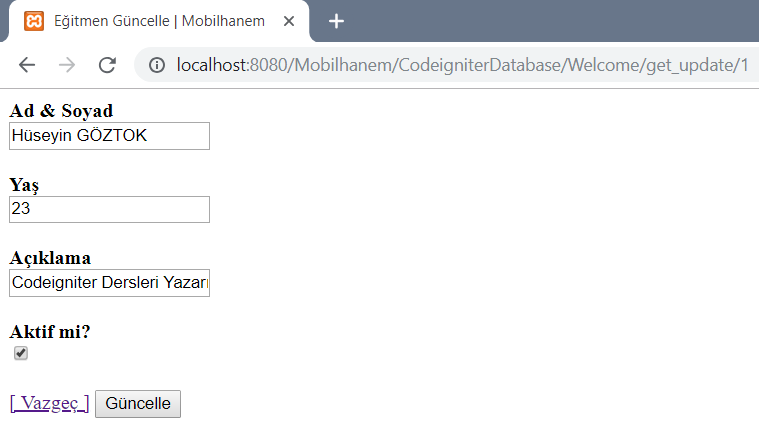
Task: Reload the current page
Action: click(107, 65)
